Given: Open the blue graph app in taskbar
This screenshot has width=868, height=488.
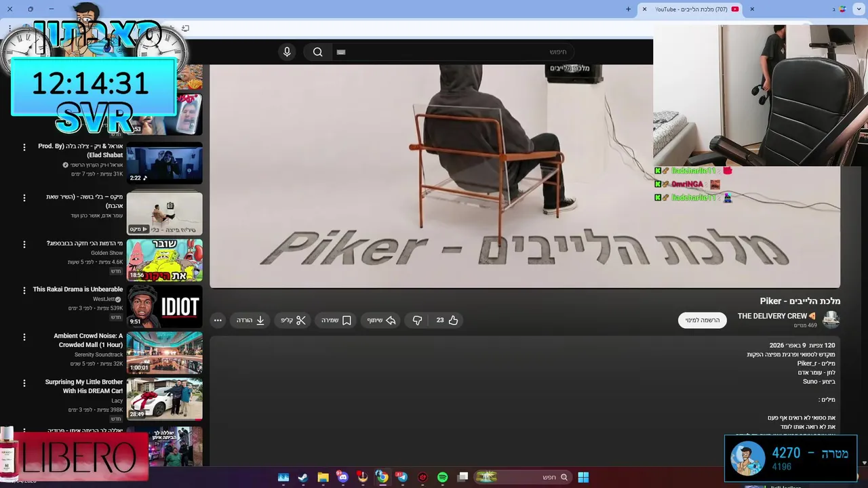Looking at the screenshot, I should point(283,477).
